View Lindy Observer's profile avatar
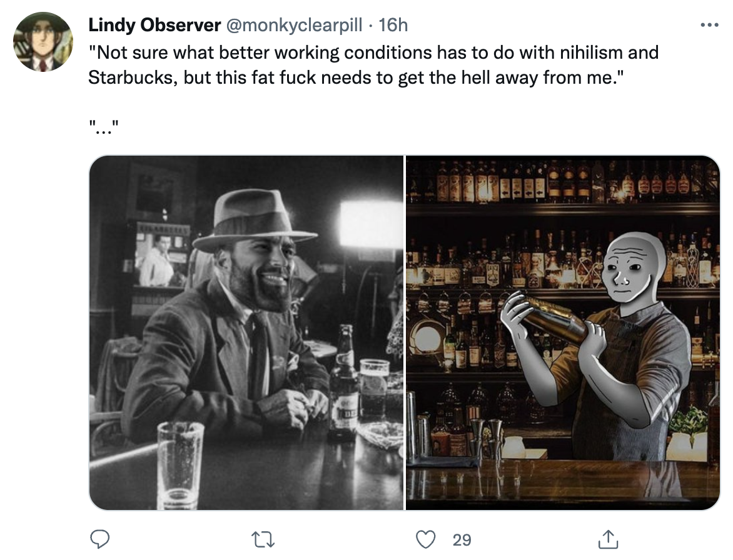This screenshot has height=560, width=733. (43, 42)
